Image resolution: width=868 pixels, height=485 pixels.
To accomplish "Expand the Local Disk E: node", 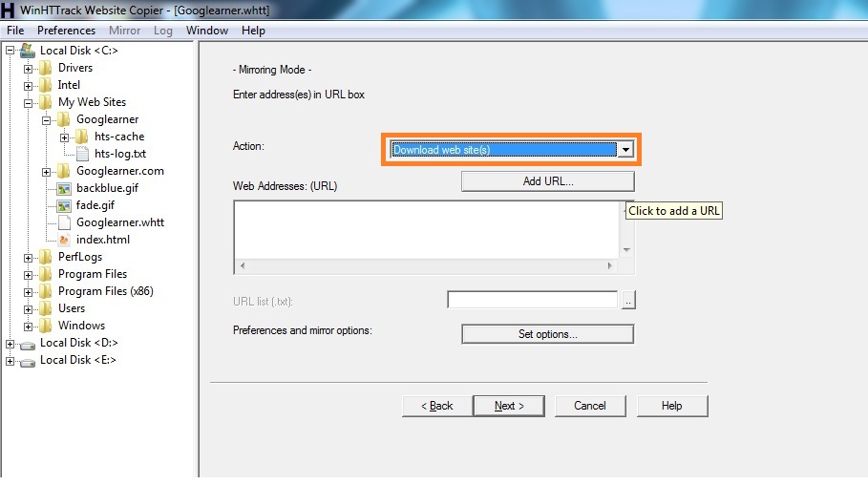I will pyautogui.click(x=10, y=361).
